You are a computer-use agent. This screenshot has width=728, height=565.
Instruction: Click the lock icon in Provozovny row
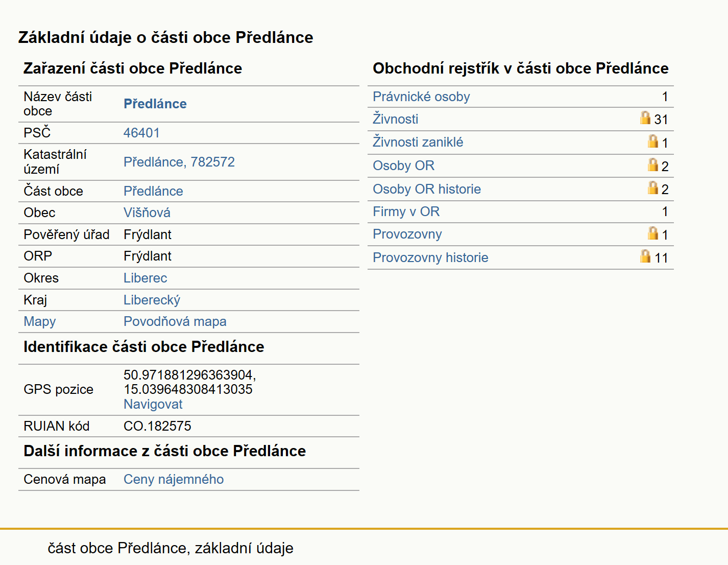[x=653, y=233]
